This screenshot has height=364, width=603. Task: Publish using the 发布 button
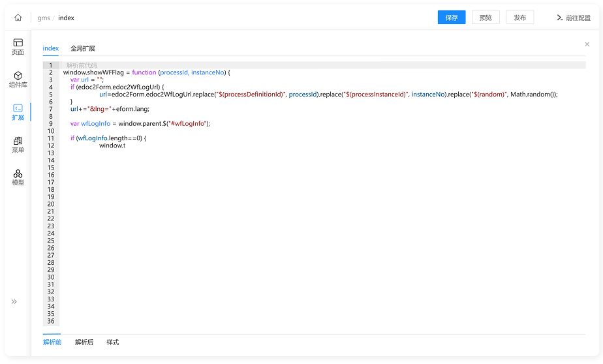[520, 18]
